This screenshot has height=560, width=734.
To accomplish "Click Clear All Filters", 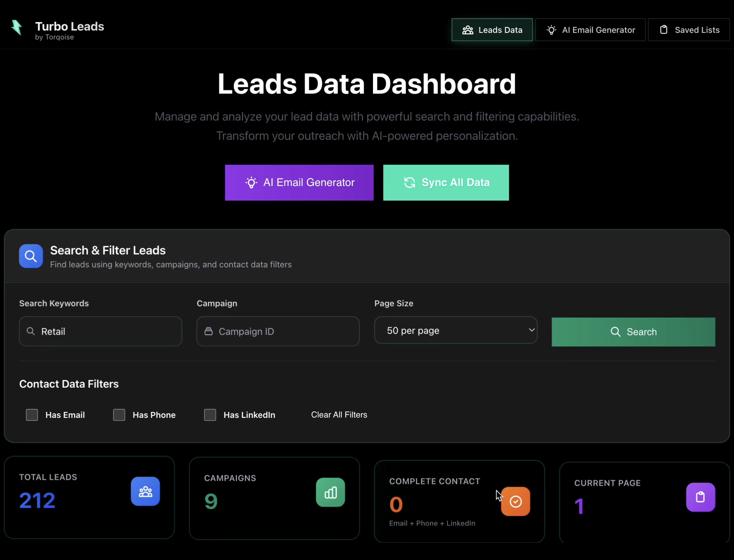I will pos(339,415).
